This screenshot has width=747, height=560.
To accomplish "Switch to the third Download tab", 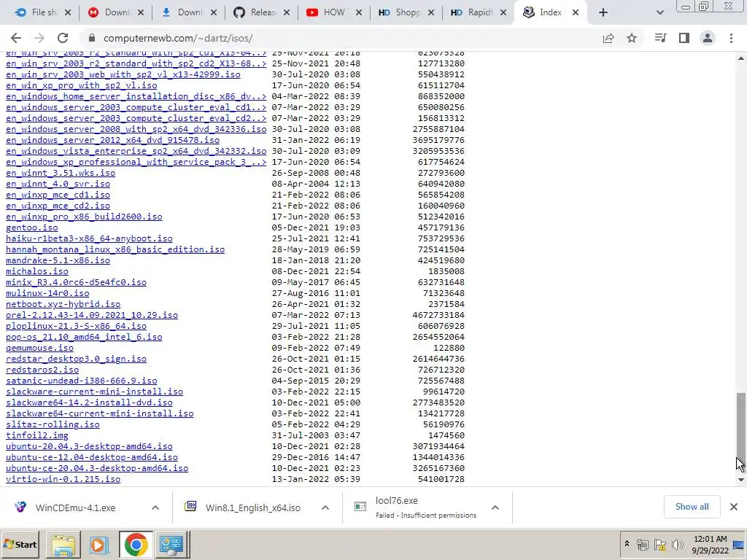I will (x=189, y=13).
